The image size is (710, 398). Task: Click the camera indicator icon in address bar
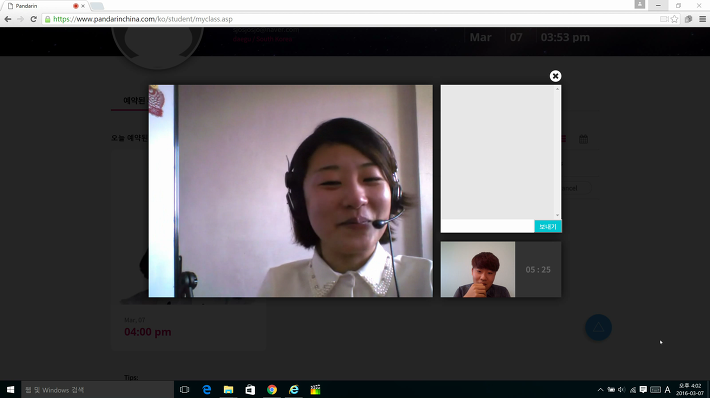(664, 19)
